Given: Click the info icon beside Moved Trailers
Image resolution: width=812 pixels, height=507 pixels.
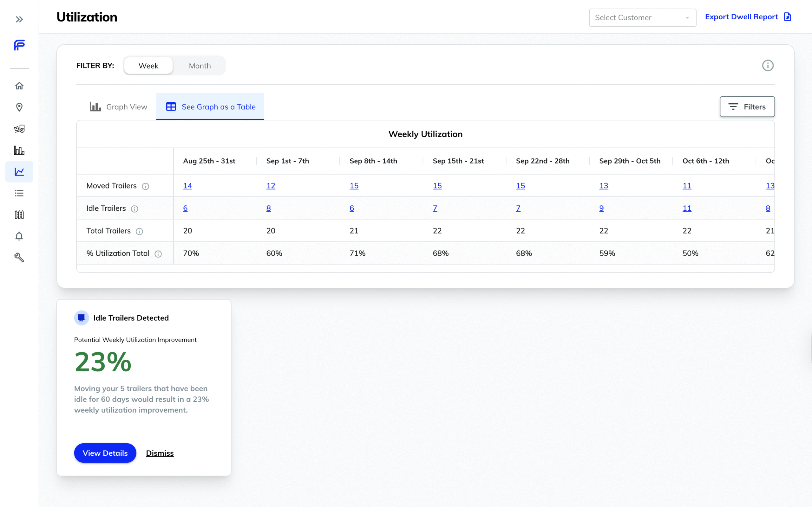Looking at the screenshot, I should coord(145,186).
